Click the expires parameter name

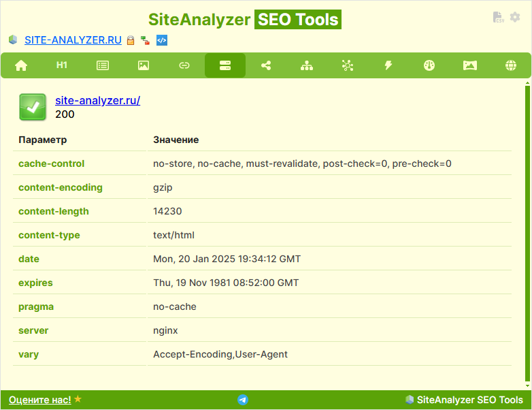[35, 283]
